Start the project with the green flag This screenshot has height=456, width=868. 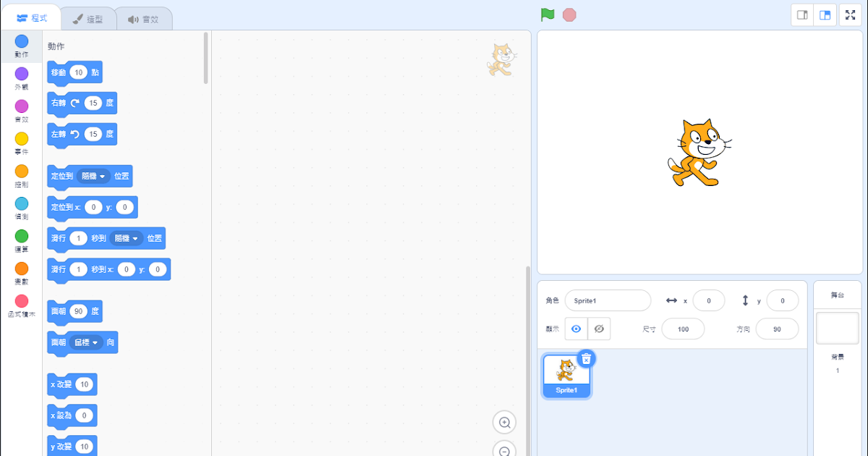(x=548, y=14)
